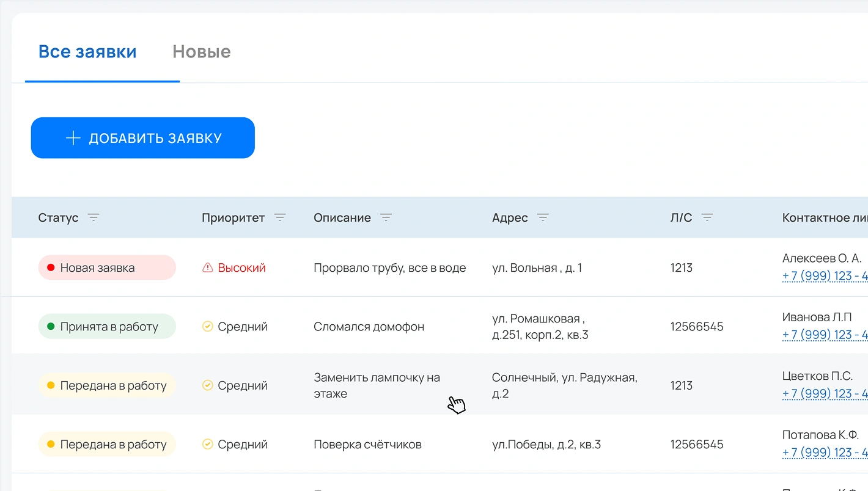Switch to the Все заявки tab

pos(87,52)
